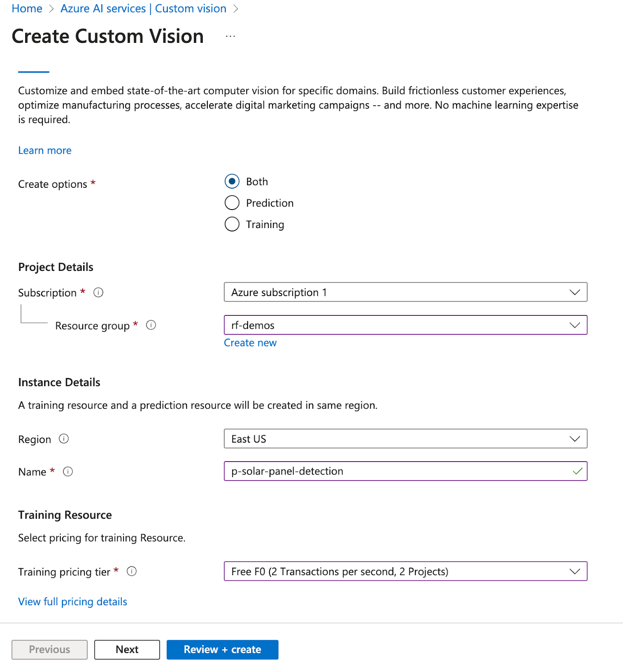Open Azure AI services Custom vision breadcrumb
The height and width of the screenshot is (672, 623).
(x=143, y=9)
